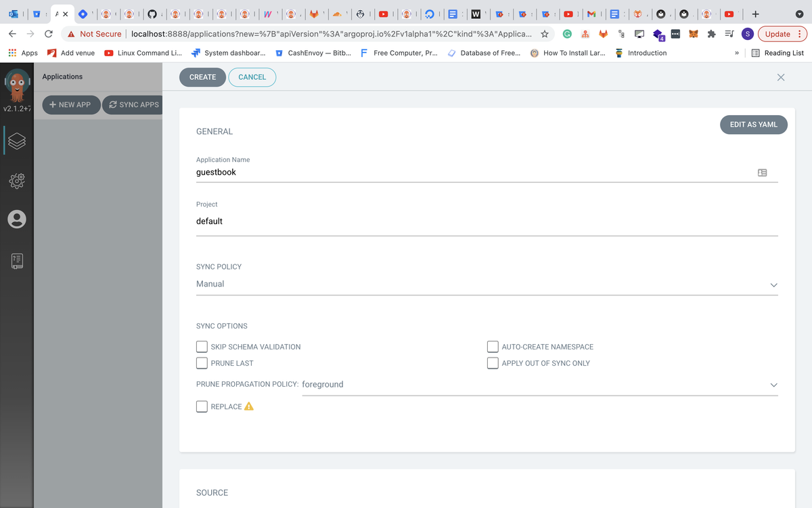Expand the bookmarks overflow chevron
Screen dimensions: 812x508
[x=737, y=53]
